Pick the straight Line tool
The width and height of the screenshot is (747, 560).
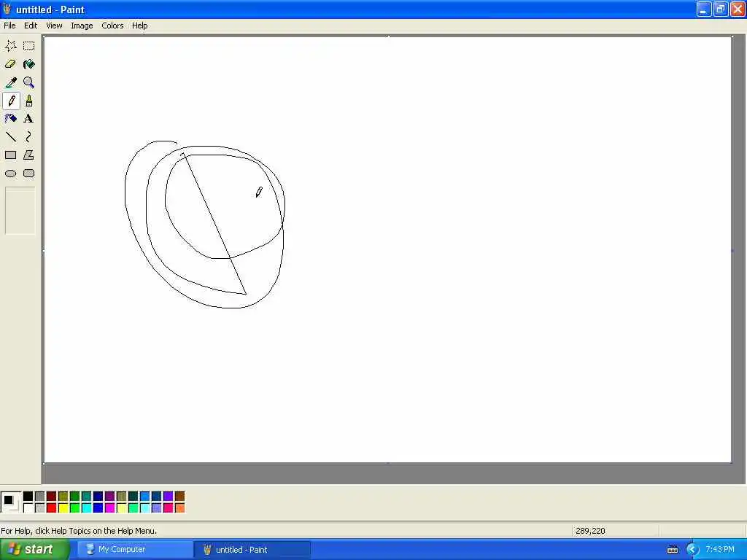click(10, 137)
